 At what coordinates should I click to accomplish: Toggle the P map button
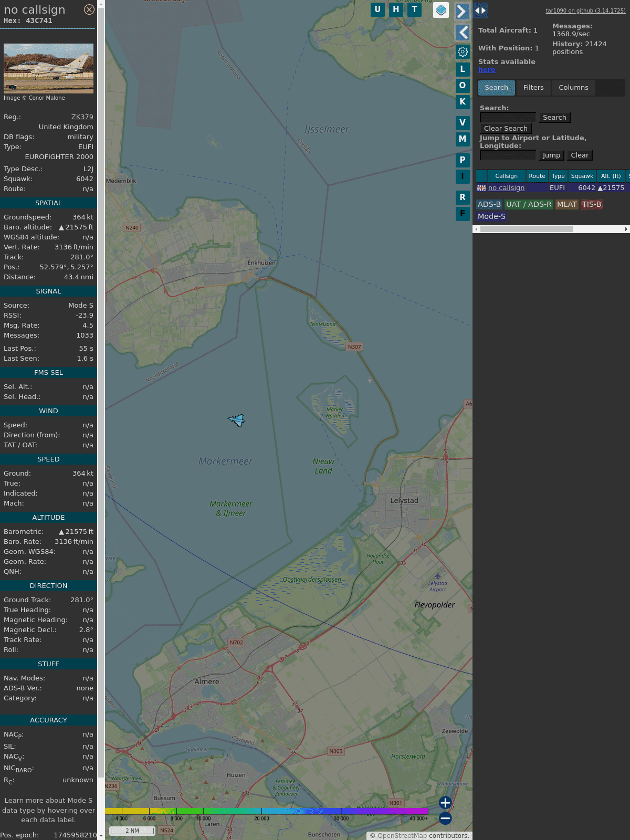point(463,160)
